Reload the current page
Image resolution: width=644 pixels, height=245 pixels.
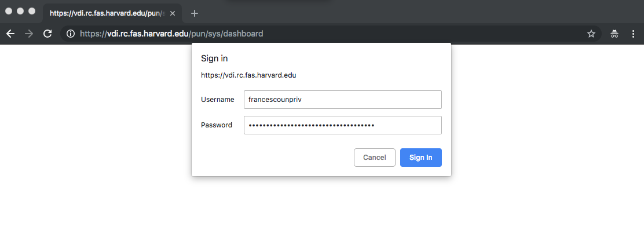tap(47, 34)
